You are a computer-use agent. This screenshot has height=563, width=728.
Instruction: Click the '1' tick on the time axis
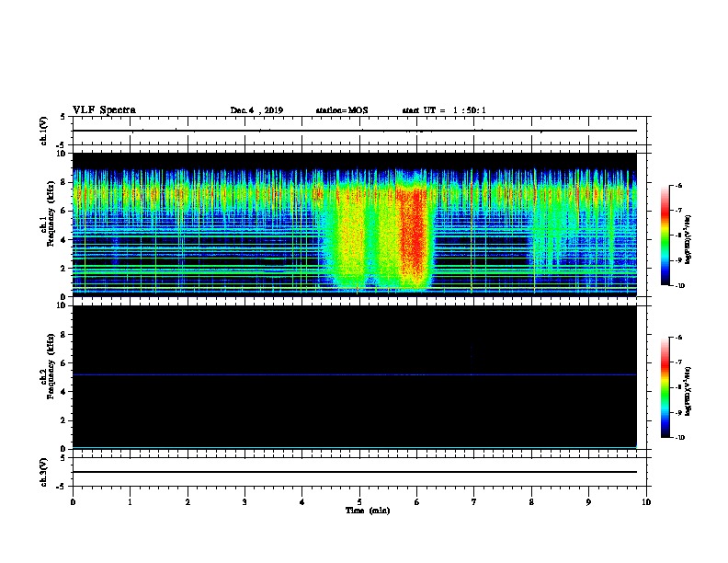(x=130, y=502)
